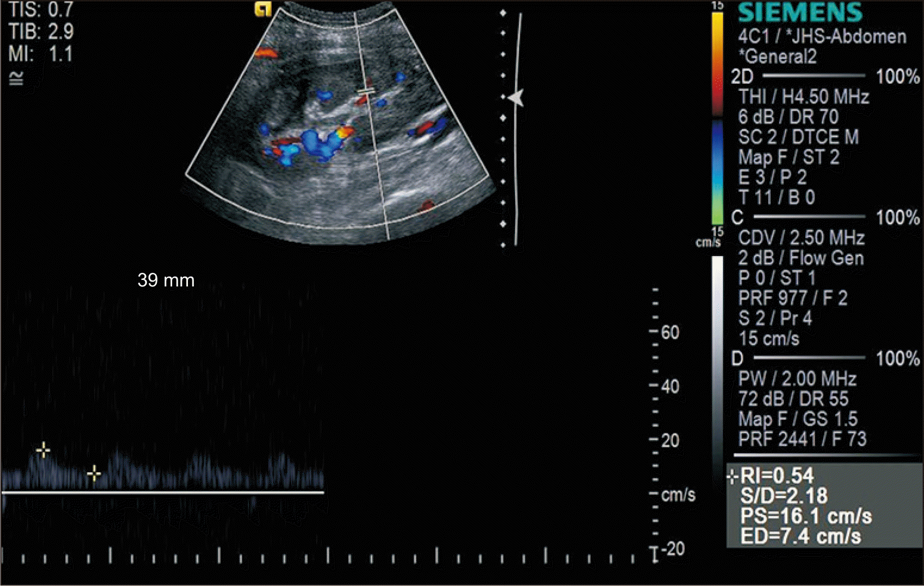Click the 2D gain 100% slider line
The height and width of the screenshot is (586, 924).
tap(814, 76)
